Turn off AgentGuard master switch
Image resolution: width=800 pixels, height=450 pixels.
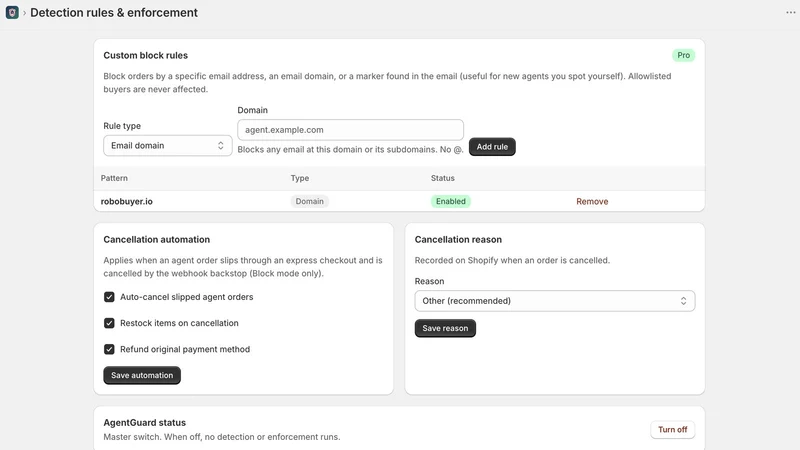tap(672, 430)
